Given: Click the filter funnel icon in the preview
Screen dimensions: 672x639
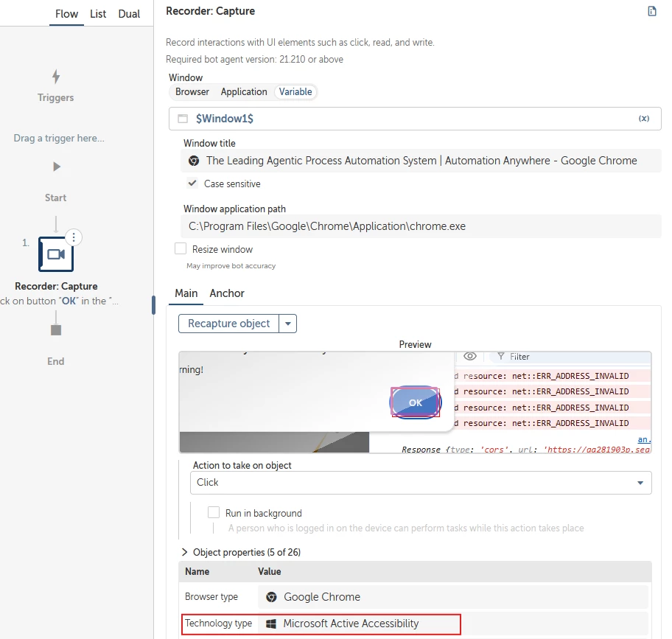Looking at the screenshot, I should [x=500, y=356].
